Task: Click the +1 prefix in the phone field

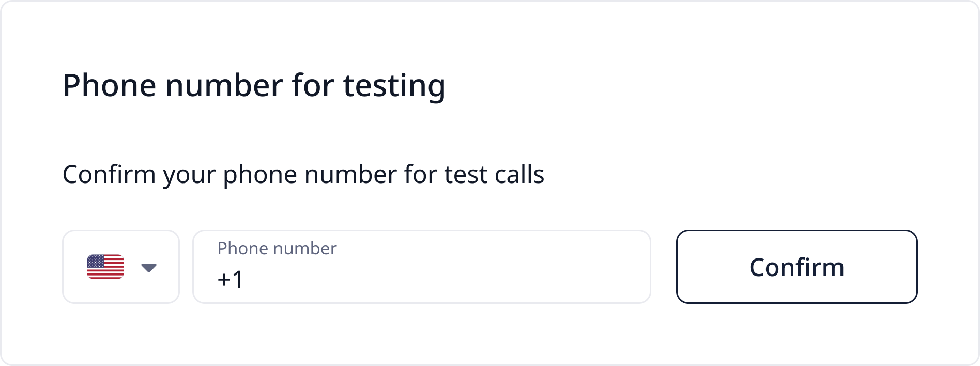Action: point(230,280)
